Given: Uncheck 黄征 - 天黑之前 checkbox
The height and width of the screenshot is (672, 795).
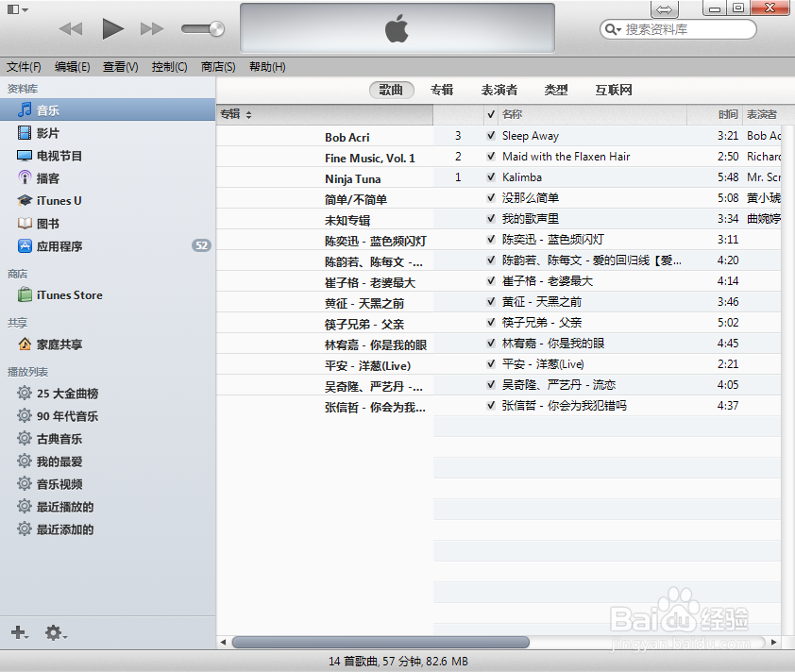Looking at the screenshot, I should point(491,301).
